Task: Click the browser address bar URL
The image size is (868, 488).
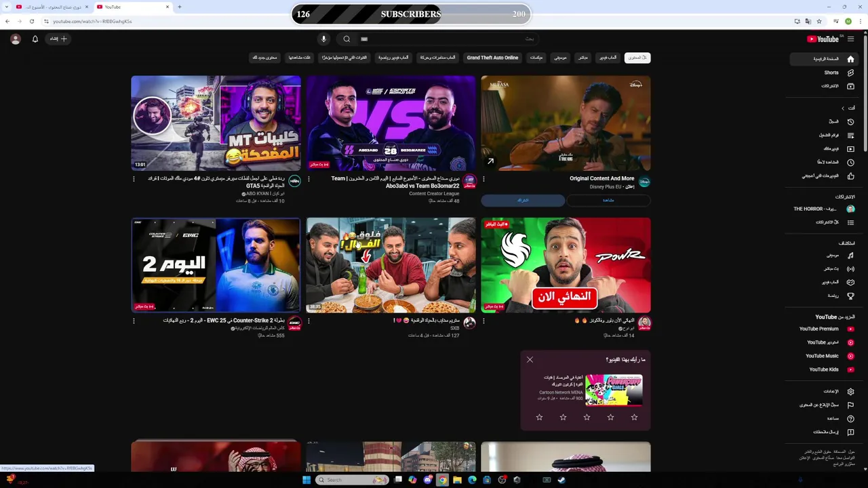Action: [92, 21]
